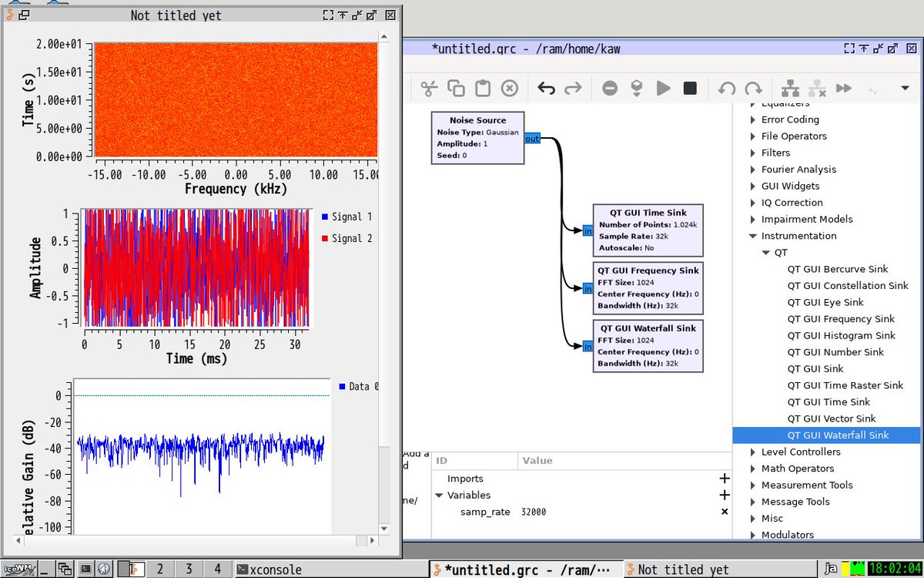Select highlighted QT GUI Waterfall Sink entry

click(x=827, y=435)
